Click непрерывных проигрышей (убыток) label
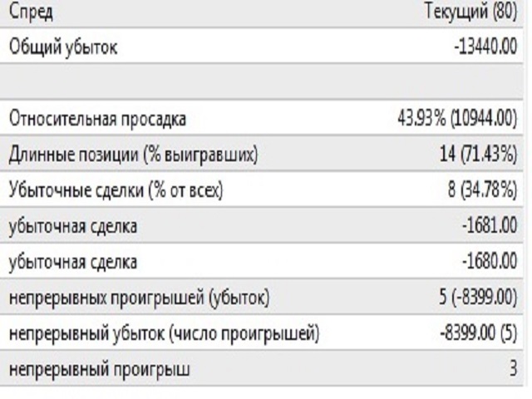 point(139,298)
